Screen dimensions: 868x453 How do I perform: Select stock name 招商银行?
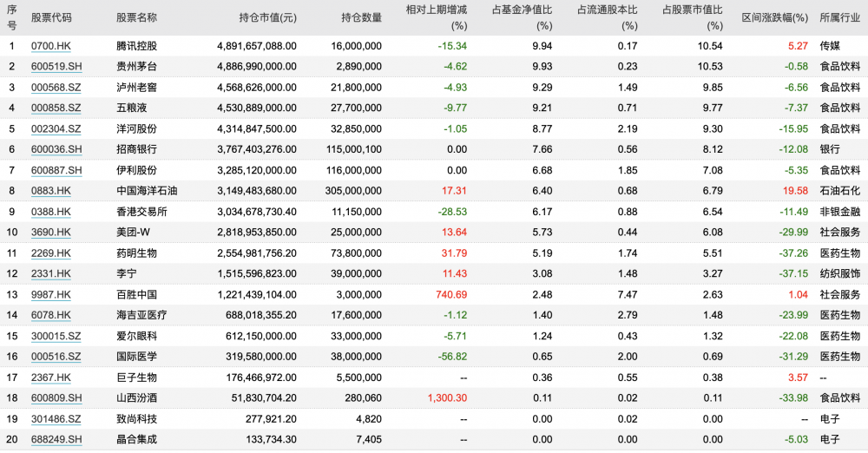pos(137,149)
